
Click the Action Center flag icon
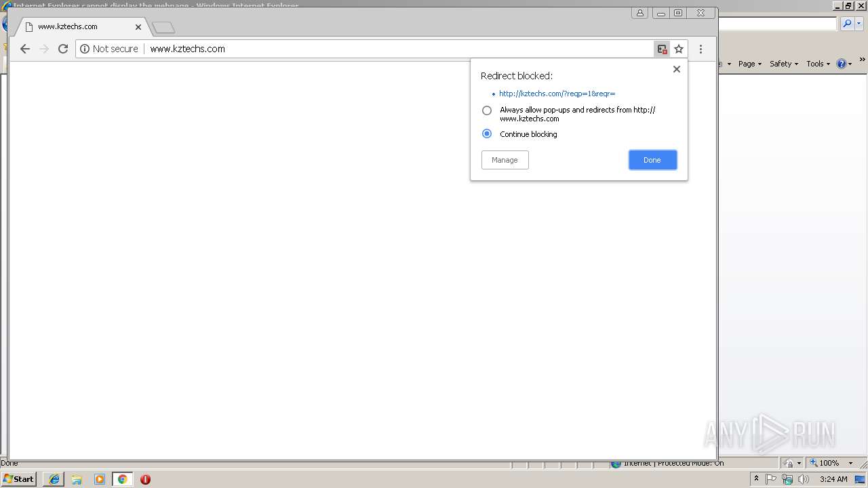[x=771, y=479]
